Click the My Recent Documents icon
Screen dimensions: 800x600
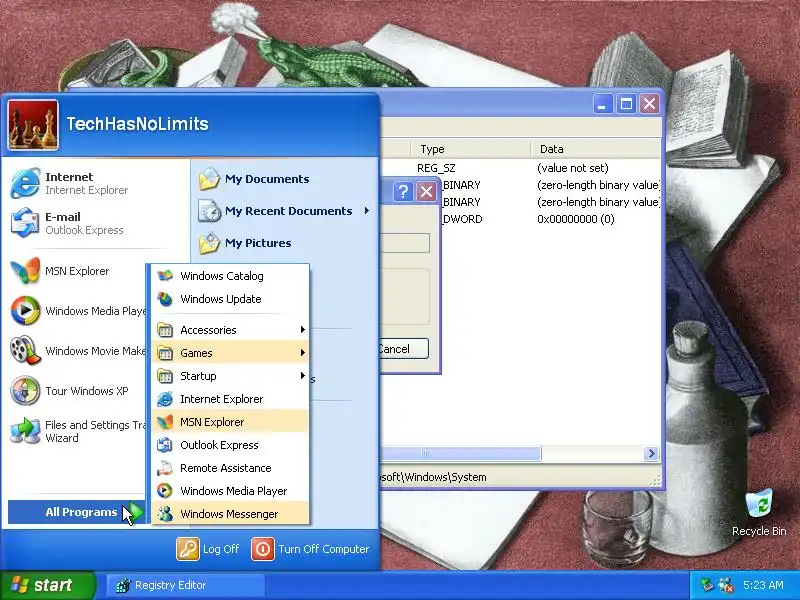(x=209, y=211)
